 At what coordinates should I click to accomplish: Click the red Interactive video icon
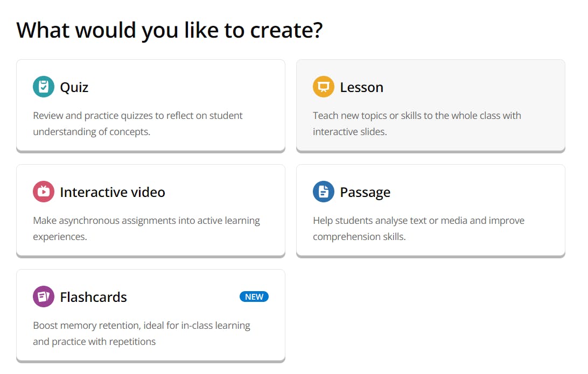[x=44, y=192]
